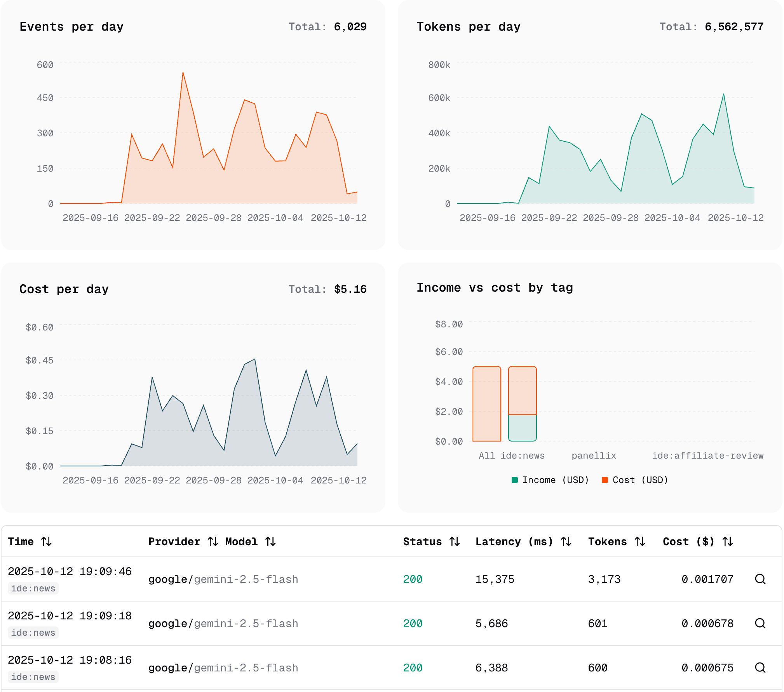The height and width of the screenshot is (692, 784).
Task: Inspect the 19:09:18 event with magnifier
Action: click(x=760, y=623)
